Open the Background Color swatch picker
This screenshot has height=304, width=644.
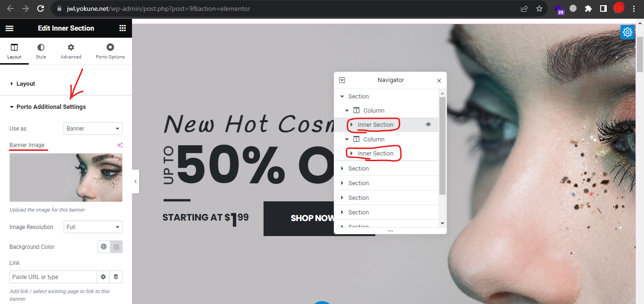(x=116, y=246)
